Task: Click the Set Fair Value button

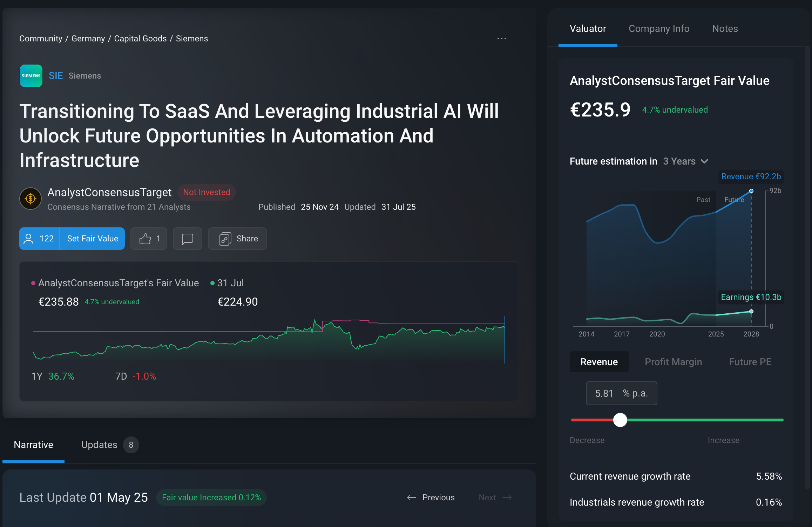Action: pyautogui.click(x=93, y=239)
